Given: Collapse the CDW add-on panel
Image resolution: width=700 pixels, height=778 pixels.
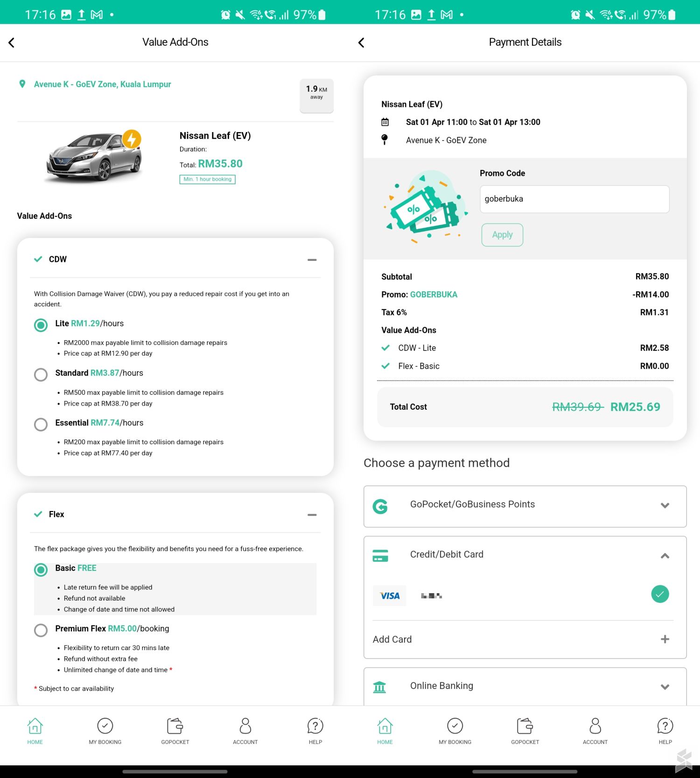Looking at the screenshot, I should pyautogui.click(x=312, y=259).
